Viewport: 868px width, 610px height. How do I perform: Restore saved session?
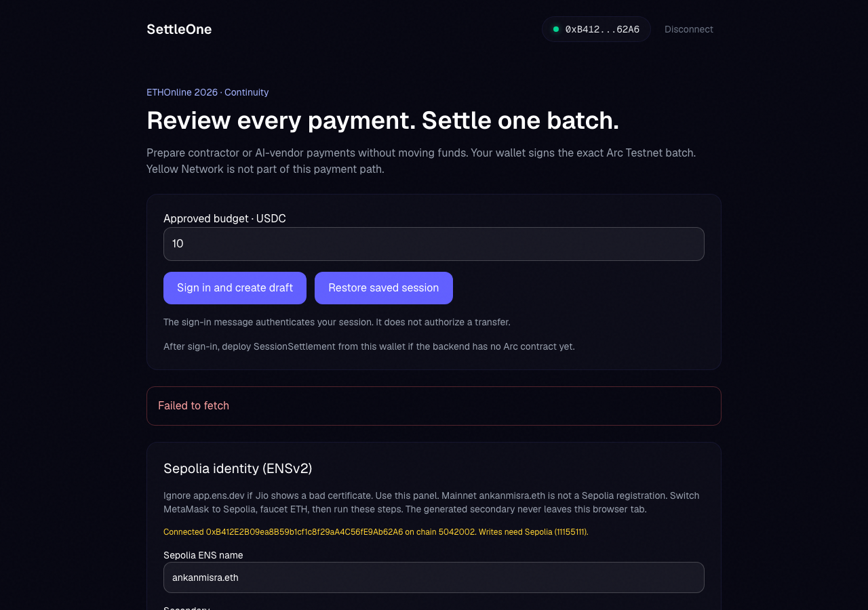point(384,288)
